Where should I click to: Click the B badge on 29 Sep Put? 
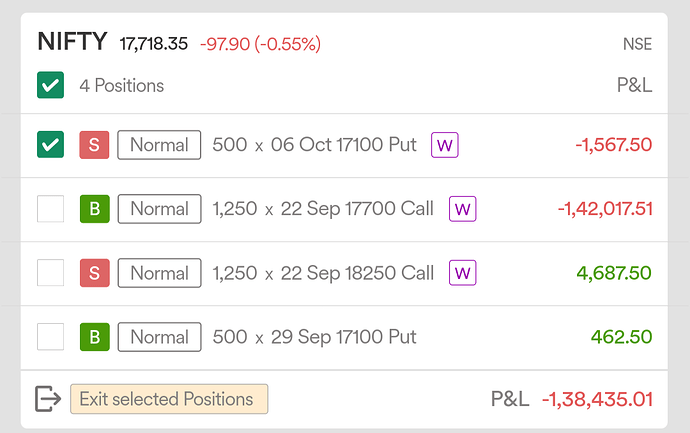click(95, 337)
